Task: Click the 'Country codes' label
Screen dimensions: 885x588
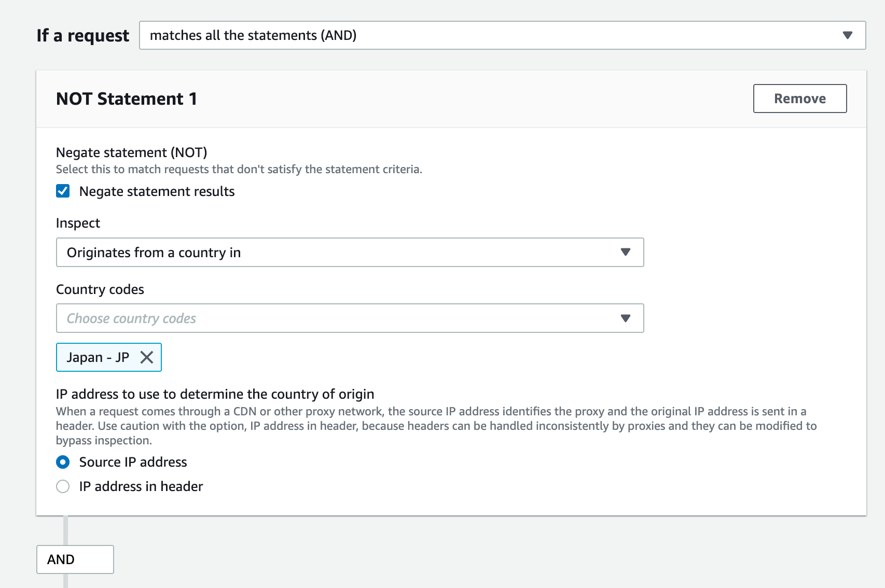Action: tap(100, 289)
